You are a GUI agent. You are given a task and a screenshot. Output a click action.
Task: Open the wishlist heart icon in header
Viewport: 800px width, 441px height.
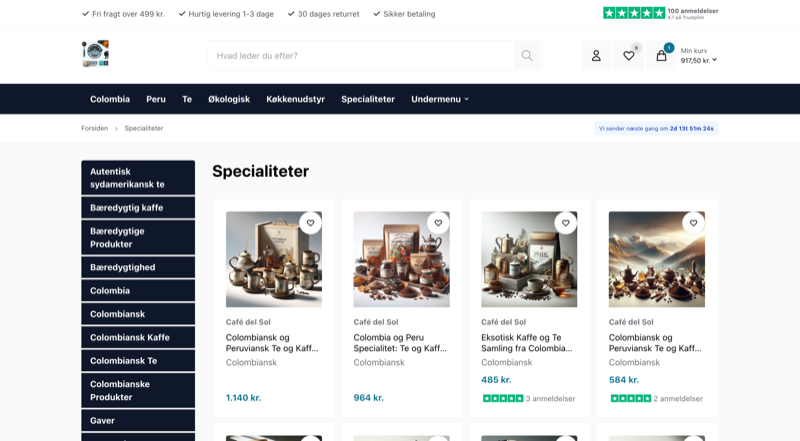coord(629,56)
